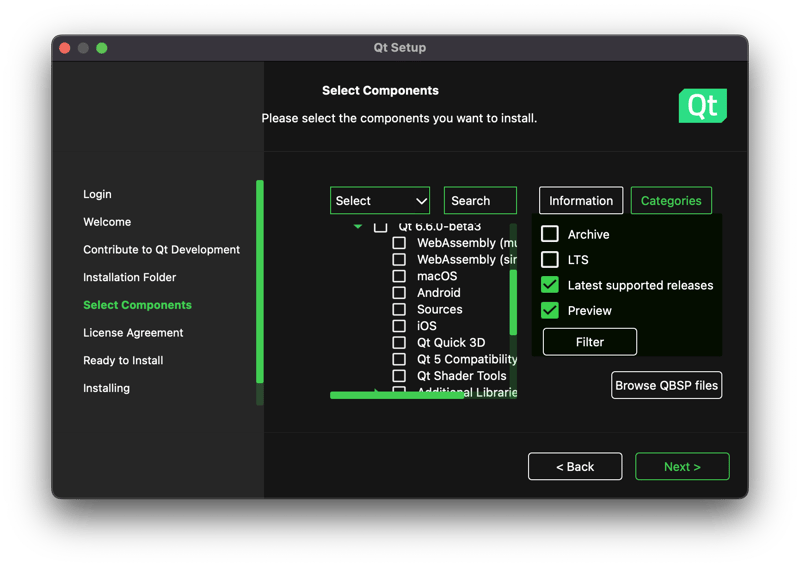
Task: Click the Installing step in sidebar
Action: (x=106, y=388)
